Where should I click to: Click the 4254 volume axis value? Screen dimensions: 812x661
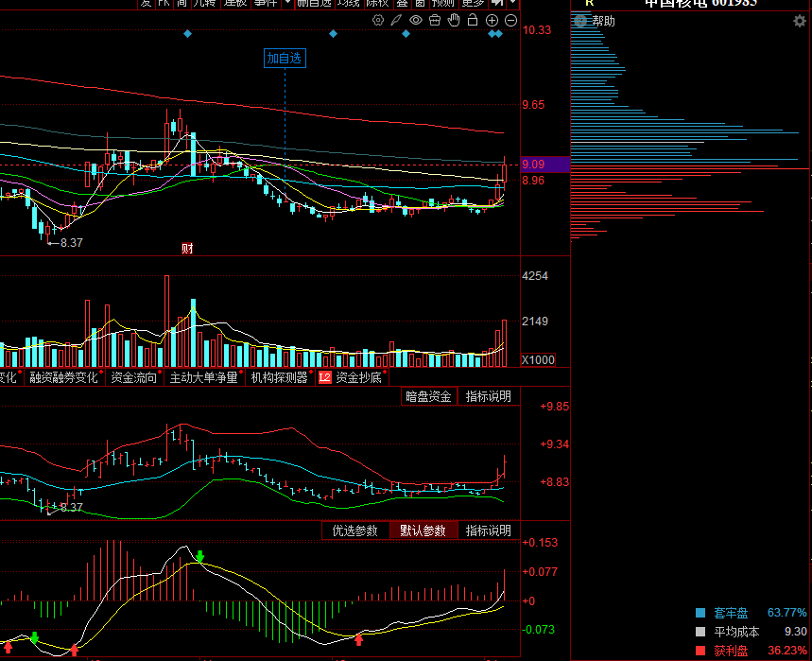coord(535,275)
